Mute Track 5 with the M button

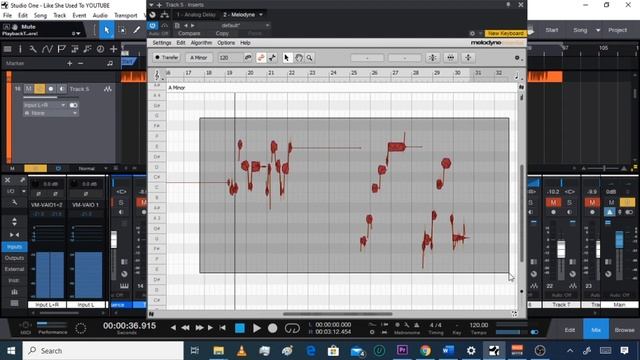pos(29,89)
